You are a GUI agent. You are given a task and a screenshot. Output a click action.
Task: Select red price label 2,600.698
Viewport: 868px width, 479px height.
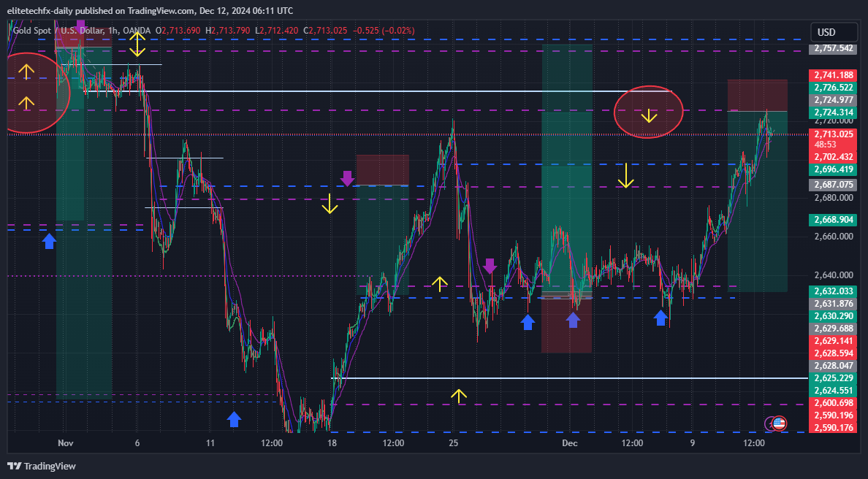coord(834,402)
